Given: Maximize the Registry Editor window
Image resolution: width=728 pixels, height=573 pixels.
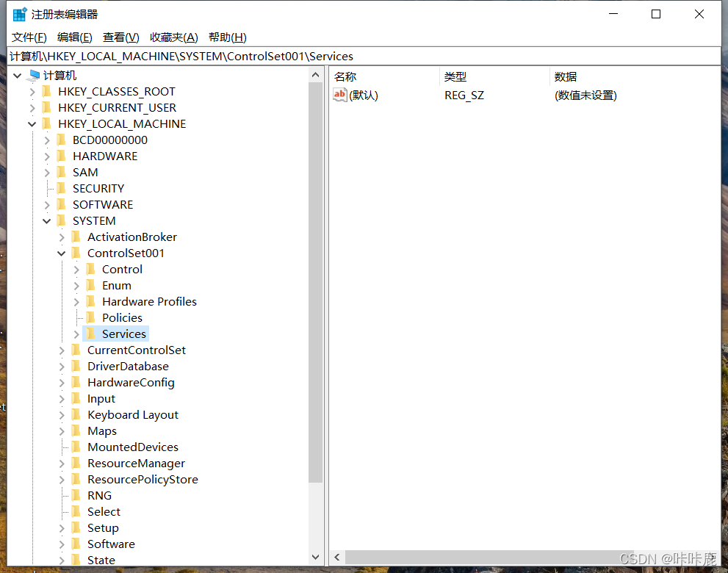Looking at the screenshot, I should click(x=656, y=15).
